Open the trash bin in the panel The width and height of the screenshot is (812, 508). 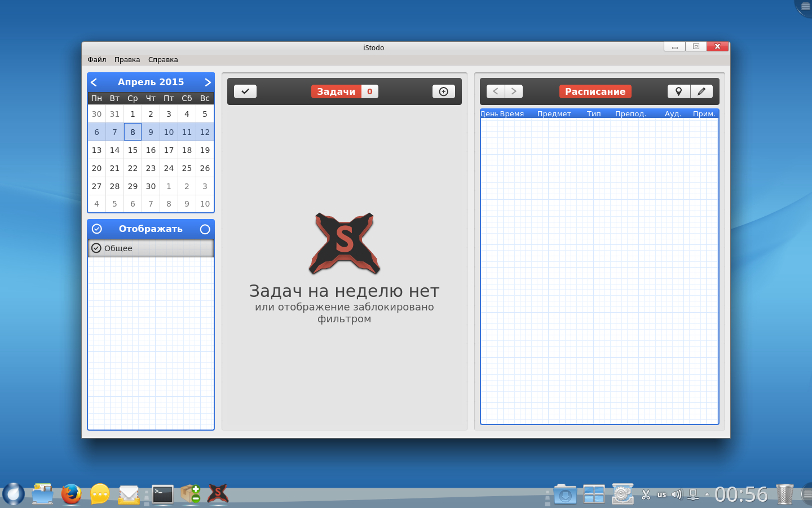tap(785, 494)
